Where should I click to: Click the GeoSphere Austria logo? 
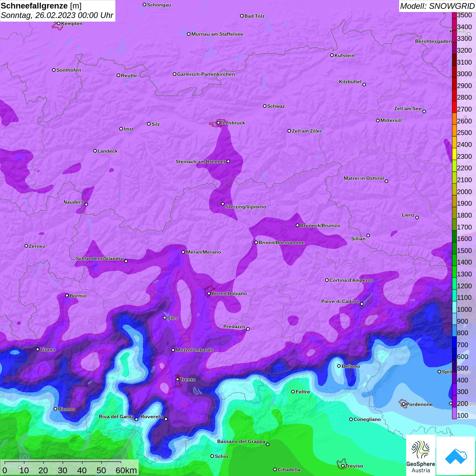[x=421, y=456]
